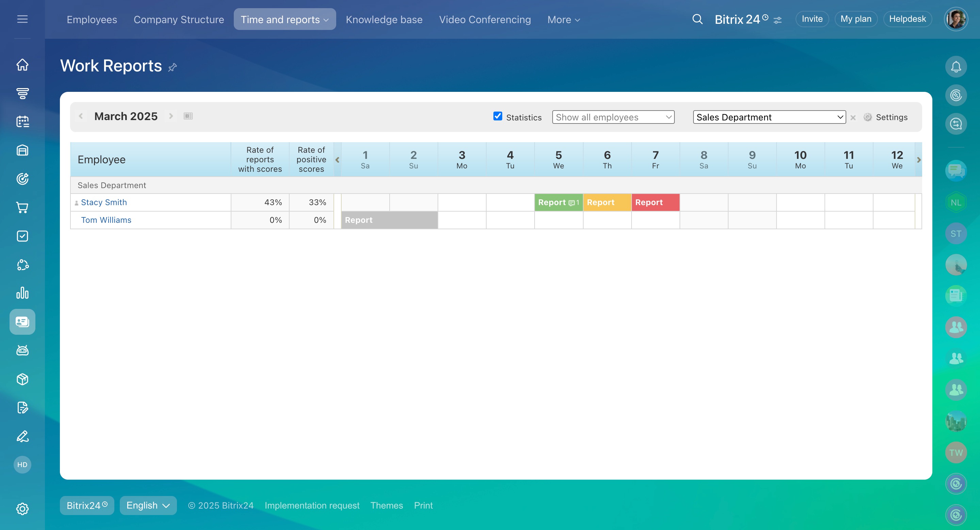Image resolution: width=980 pixels, height=530 pixels.
Task: Open the Company Structure tab
Action: (x=179, y=19)
